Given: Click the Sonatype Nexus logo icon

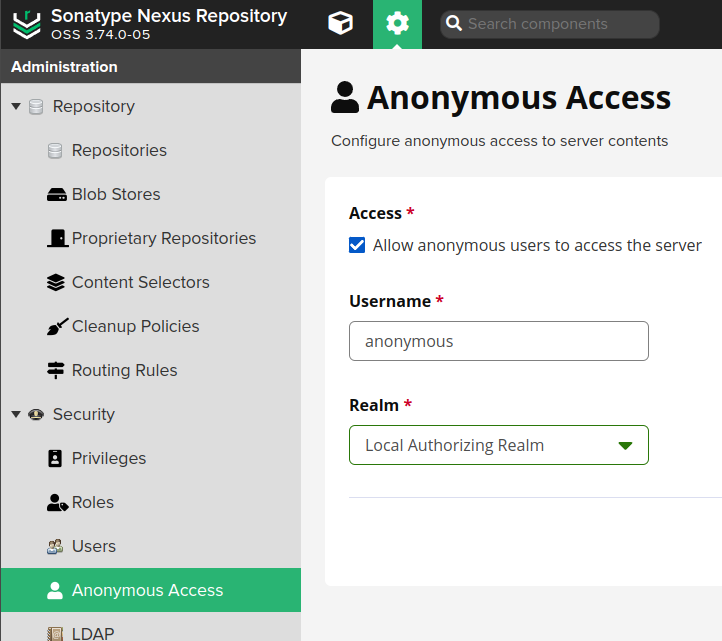Looking at the screenshot, I should [x=27, y=24].
